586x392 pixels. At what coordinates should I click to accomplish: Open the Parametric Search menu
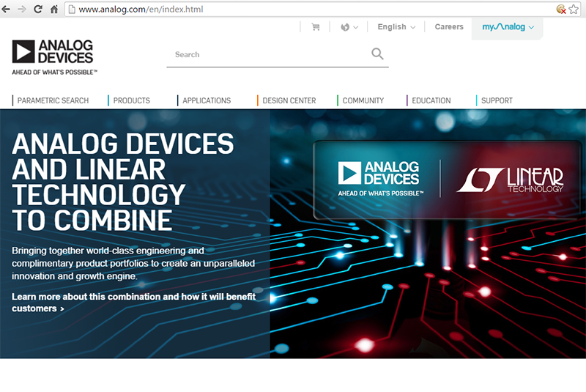point(53,100)
